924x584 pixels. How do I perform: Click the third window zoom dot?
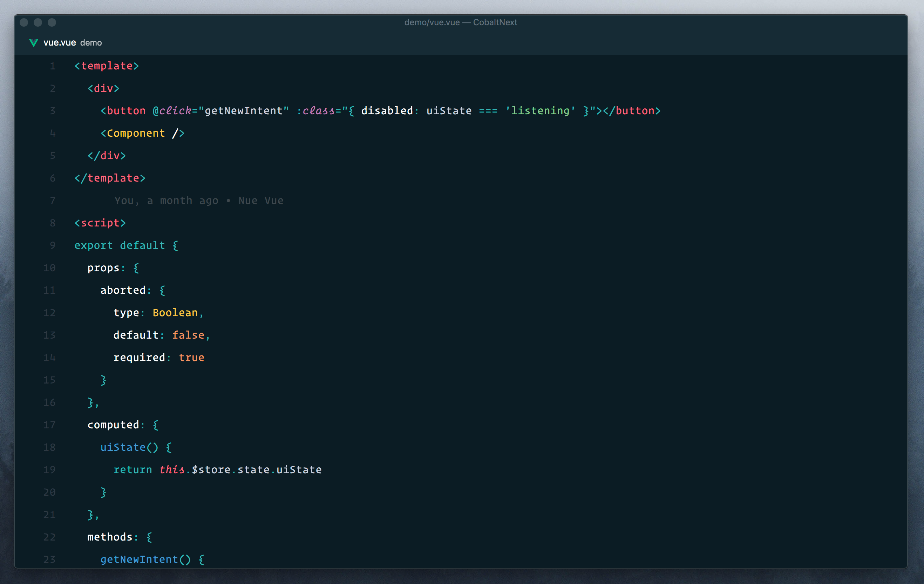pyautogui.click(x=52, y=23)
